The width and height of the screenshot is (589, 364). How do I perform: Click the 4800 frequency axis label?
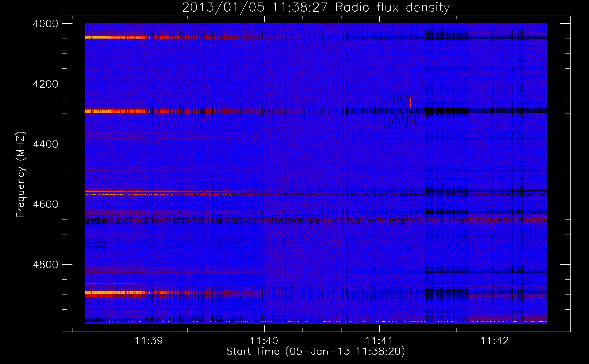tap(46, 265)
